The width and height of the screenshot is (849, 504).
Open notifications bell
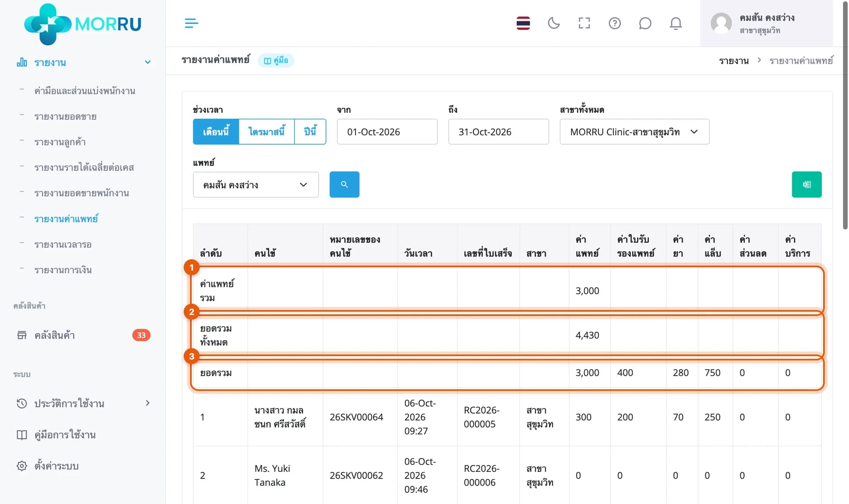675,23
